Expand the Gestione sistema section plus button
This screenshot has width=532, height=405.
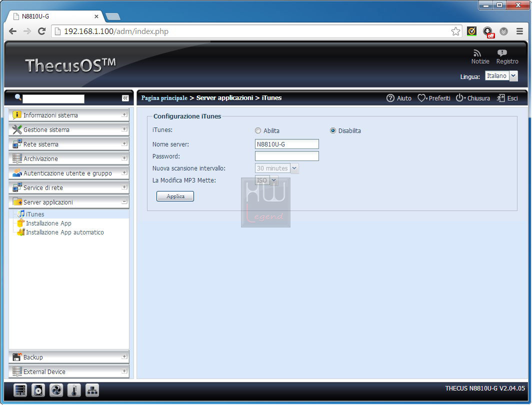click(x=124, y=129)
